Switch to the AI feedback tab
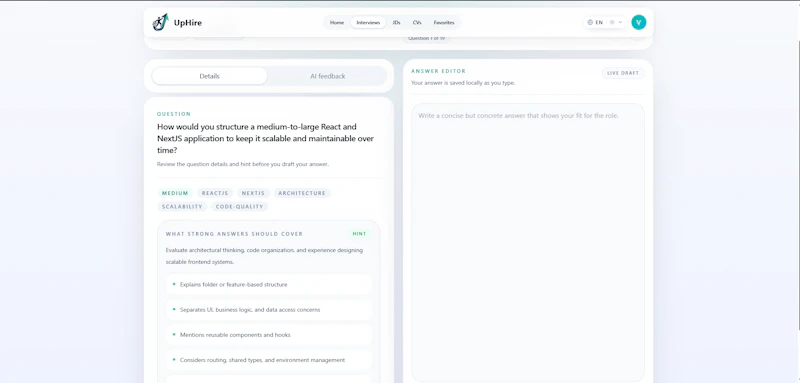 coord(328,76)
